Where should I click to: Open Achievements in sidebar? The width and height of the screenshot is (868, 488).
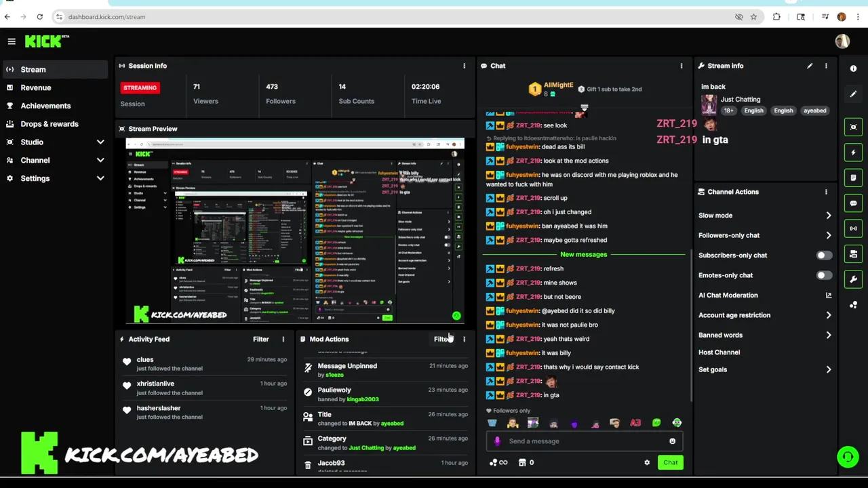point(54,106)
